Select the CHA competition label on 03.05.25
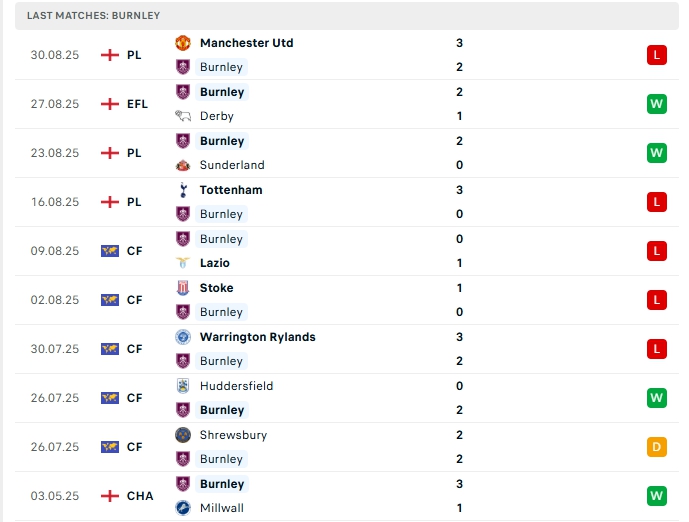 point(139,496)
